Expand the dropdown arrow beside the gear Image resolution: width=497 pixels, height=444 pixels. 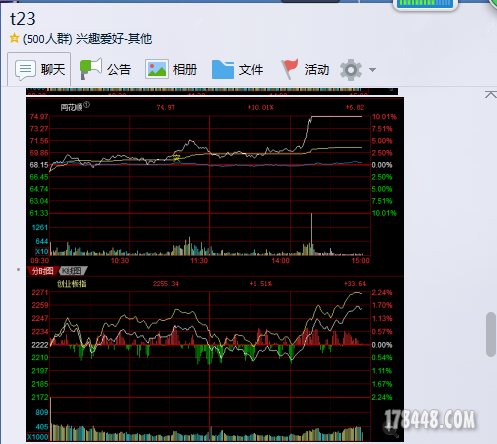click(372, 70)
